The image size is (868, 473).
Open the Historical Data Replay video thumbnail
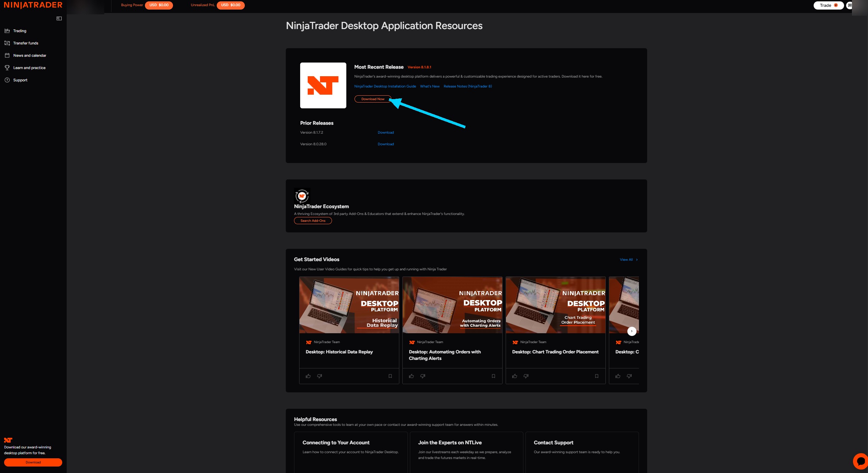(x=349, y=305)
